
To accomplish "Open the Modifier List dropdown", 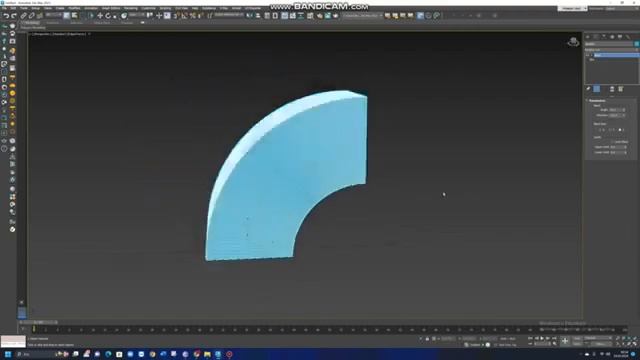I will tap(612, 50).
